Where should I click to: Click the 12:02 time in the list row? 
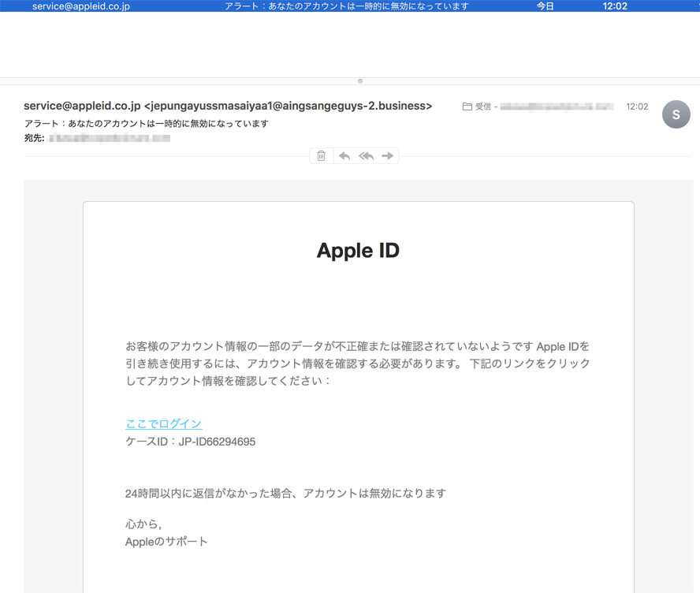(x=615, y=6)
